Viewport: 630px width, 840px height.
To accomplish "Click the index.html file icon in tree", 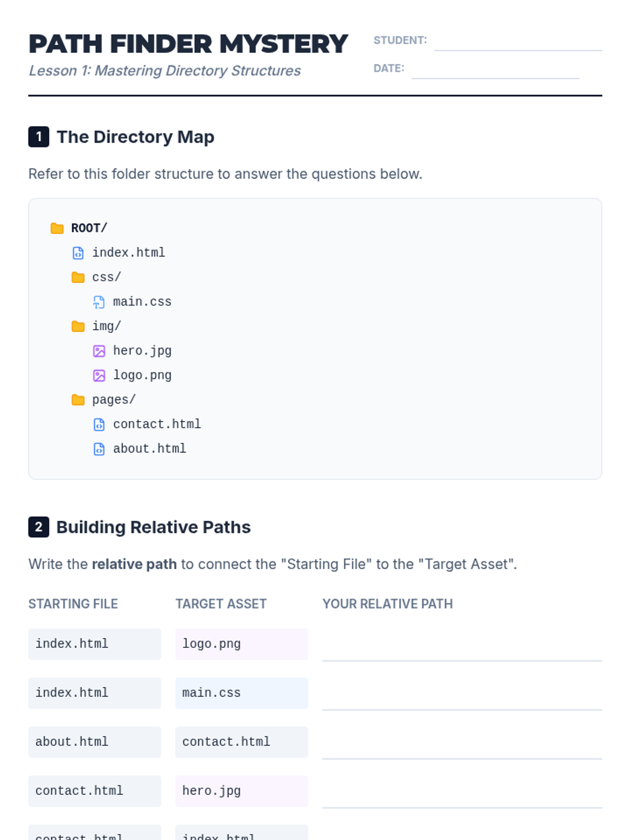I will [78, 253].
